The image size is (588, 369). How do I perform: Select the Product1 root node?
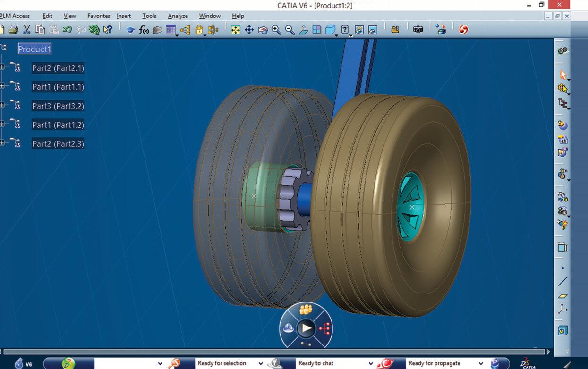tap(34, 49)
